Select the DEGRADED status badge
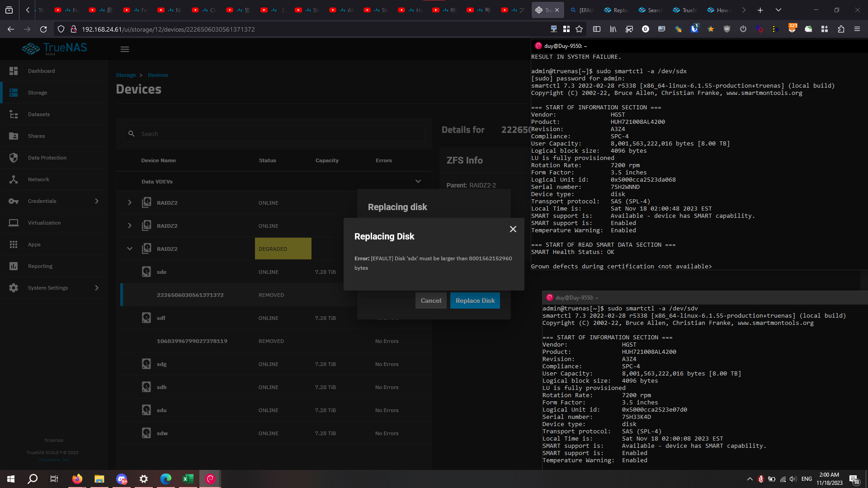 click(x=283, y=249)
